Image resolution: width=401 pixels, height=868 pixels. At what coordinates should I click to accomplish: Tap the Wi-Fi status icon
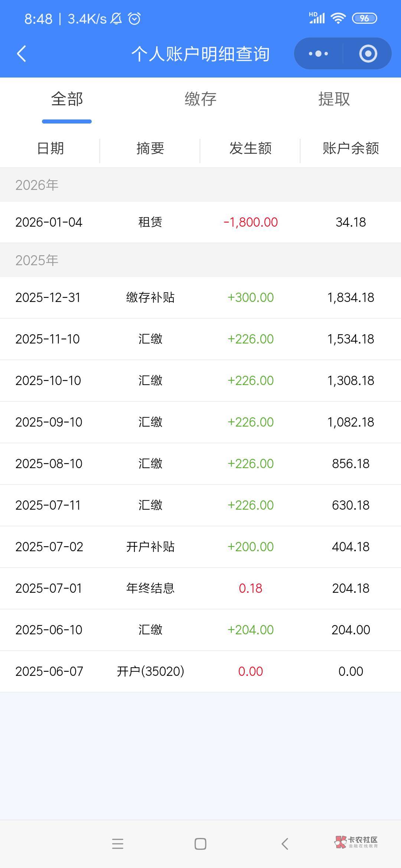(x=338, y=18)
